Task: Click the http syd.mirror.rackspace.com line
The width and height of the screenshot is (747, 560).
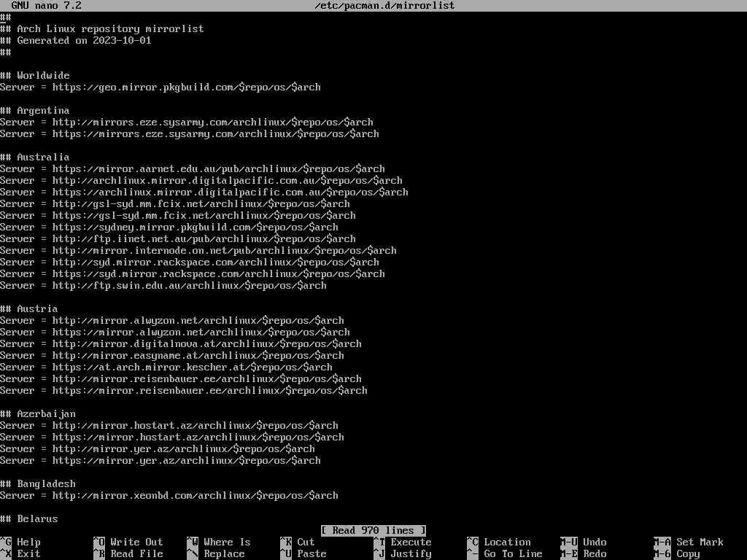Action: [190, 262]
